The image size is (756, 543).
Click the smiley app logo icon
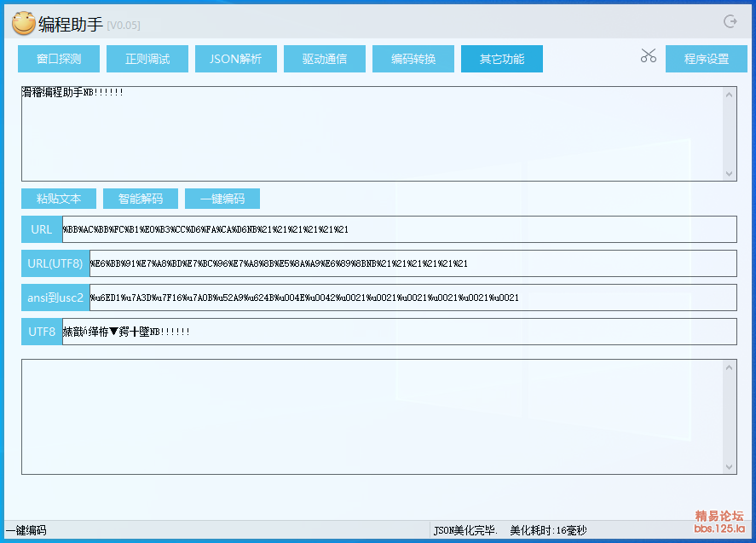point(23,24)
